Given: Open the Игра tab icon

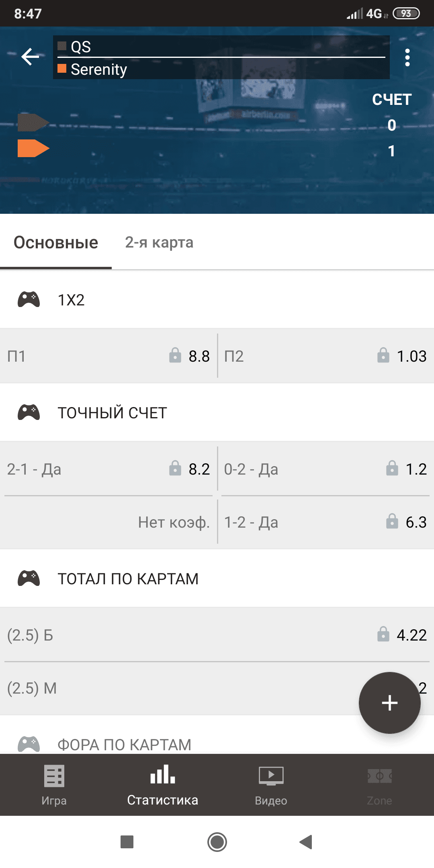Looking at the screenshot, I should point(54,776).
